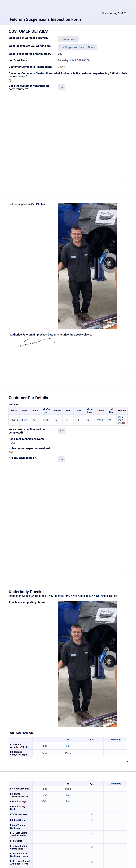The width and height of the screenshot is (136, 868).
Task: Click the 'No' answer for dash lights
Action: 61,459
